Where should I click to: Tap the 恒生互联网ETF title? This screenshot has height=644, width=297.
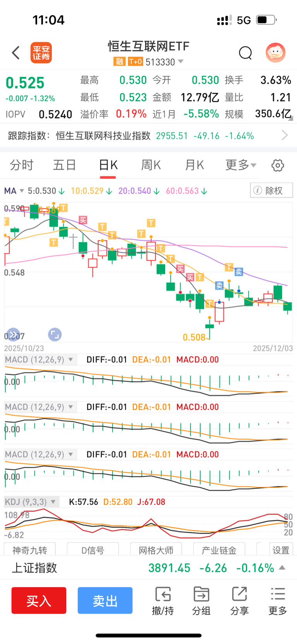pyautogui.click(x=148, y=46)
